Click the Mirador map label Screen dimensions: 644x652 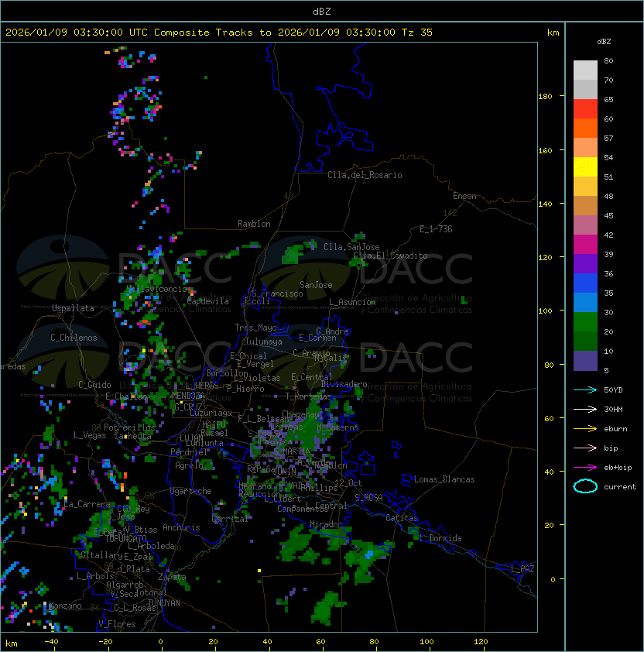pos(327,524)
